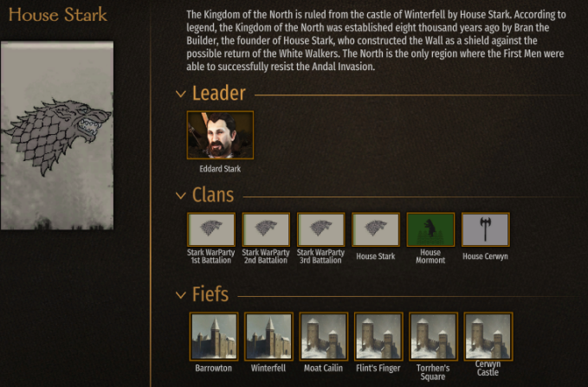Click the Eddard Stark name label

(220, 169)
